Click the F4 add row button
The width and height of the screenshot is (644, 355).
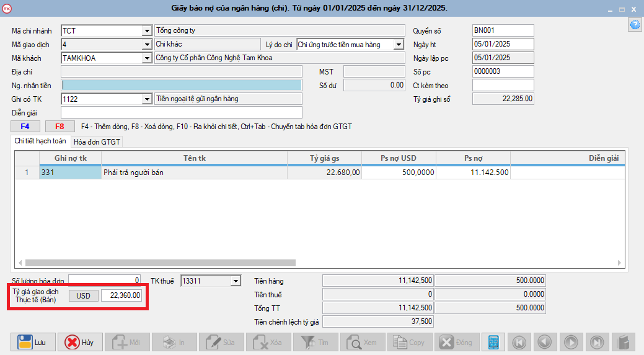coord(25,127)
